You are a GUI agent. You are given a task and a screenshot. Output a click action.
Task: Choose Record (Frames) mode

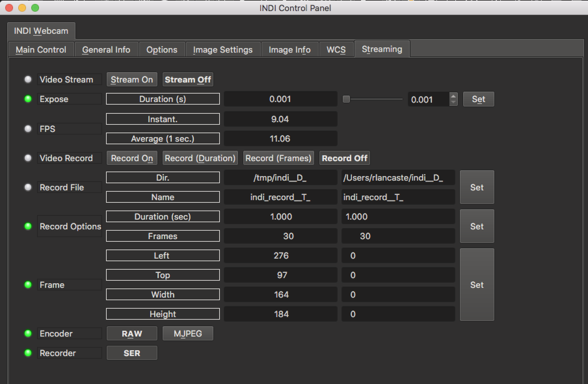click(278, 158)
